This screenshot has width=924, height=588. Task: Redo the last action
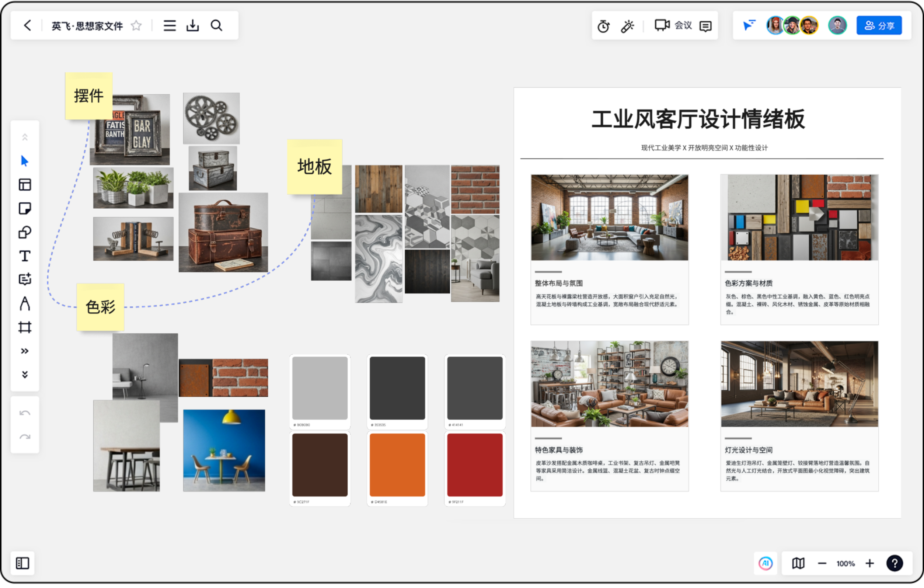coord(25,437)
